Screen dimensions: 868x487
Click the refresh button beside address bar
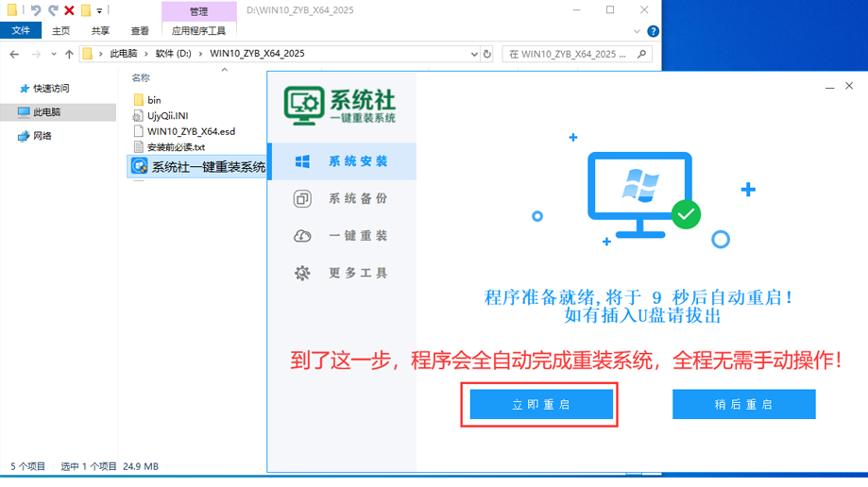[487, 54]
